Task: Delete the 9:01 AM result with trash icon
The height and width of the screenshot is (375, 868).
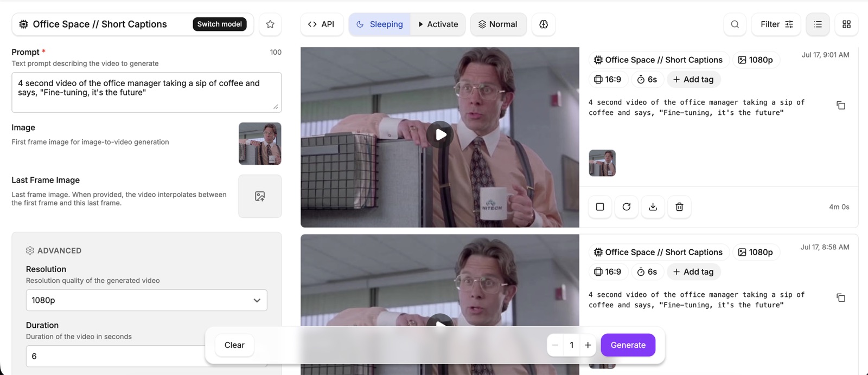Action: 679,207
